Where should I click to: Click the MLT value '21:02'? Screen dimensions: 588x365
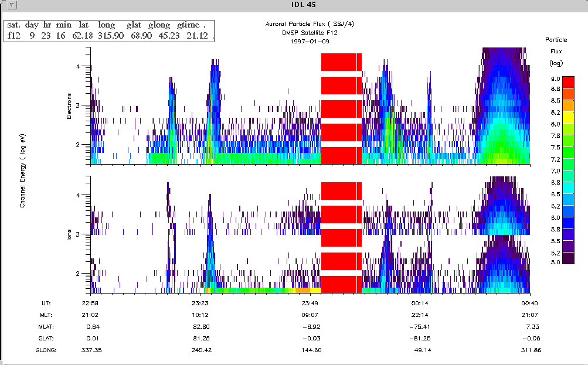coord(90,315)
